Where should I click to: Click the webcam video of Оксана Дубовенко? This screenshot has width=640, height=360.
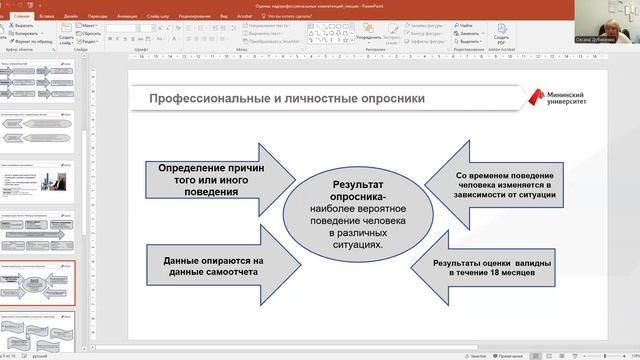click(607, 22)
